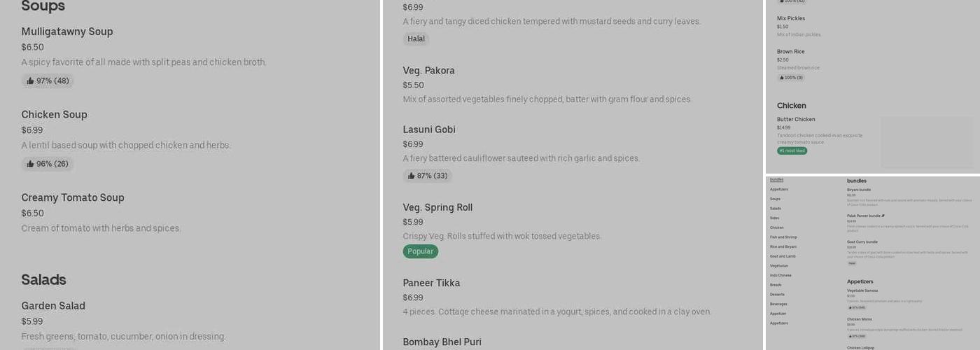
Task: Open the Garden Salad item
Action: 53,306
